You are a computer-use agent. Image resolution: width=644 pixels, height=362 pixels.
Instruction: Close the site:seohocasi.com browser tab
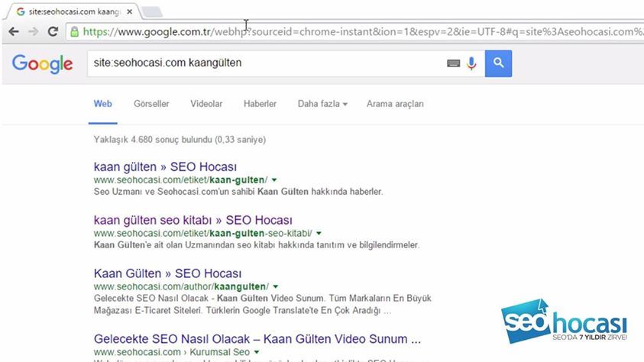point(129,12)
